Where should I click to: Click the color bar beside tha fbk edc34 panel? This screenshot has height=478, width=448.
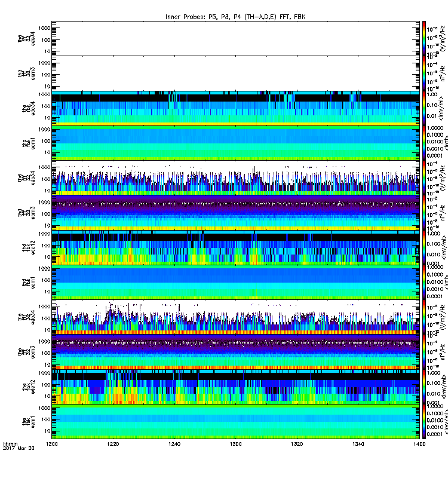tap(424, 108)
